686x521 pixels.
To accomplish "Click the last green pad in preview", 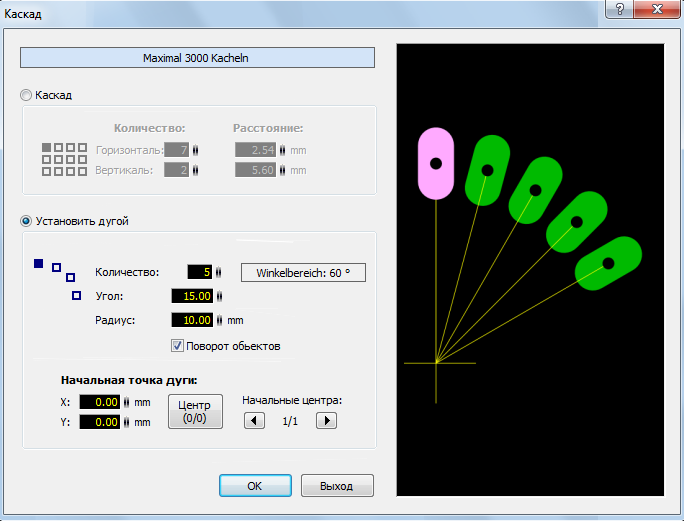I will point(608,263).
